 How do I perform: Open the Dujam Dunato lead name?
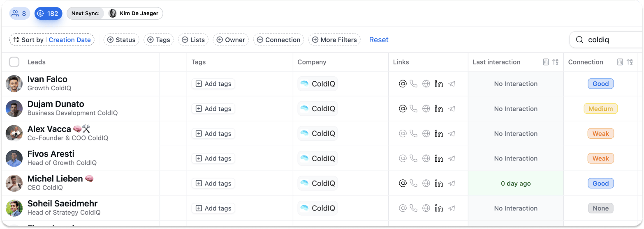click(x=56, y=104)
